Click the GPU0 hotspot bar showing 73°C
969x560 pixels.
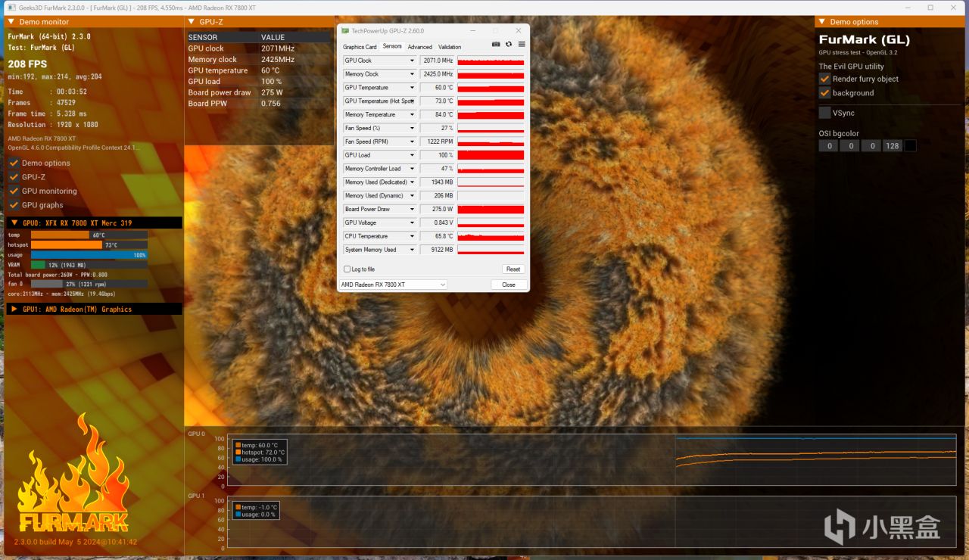(x=89, y=245)
